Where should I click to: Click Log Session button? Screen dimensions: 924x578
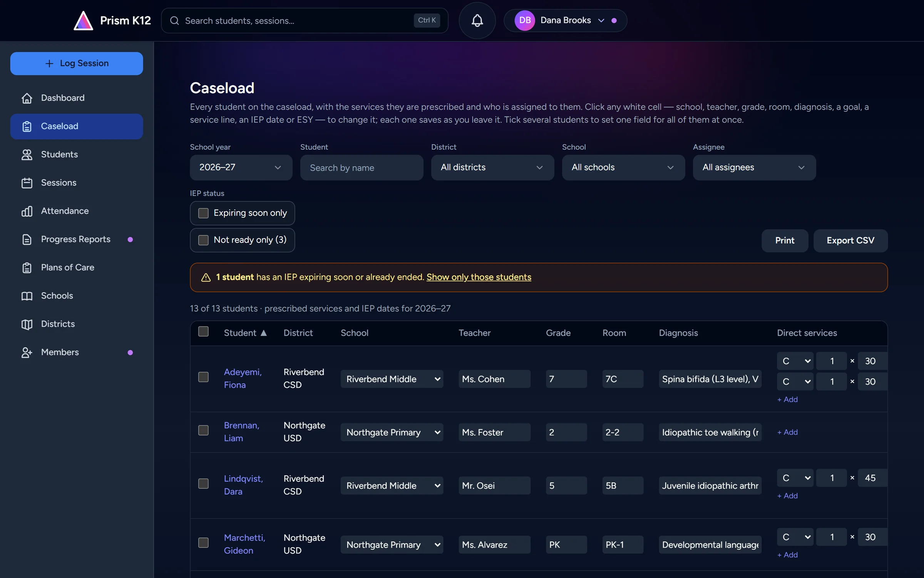[77, 64]
